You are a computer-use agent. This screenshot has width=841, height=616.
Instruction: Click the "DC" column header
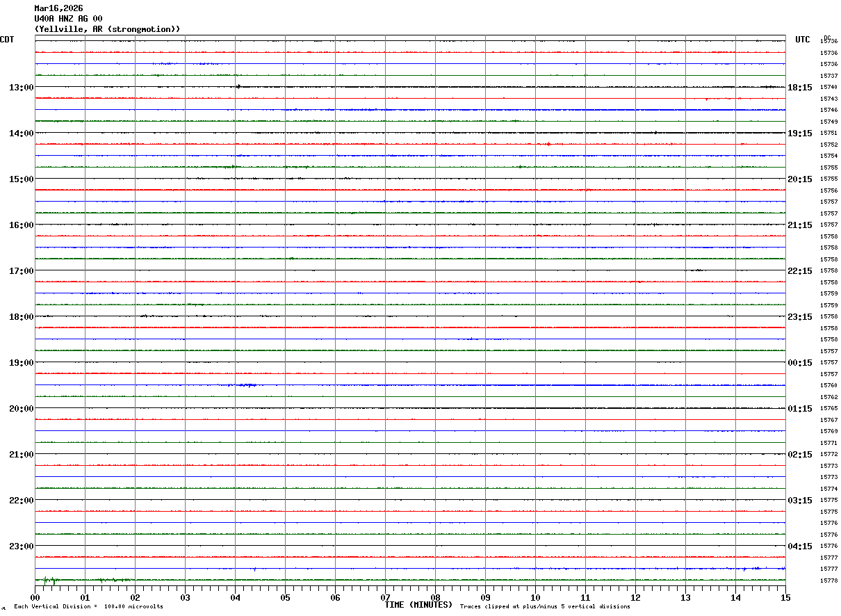(827, 38)
